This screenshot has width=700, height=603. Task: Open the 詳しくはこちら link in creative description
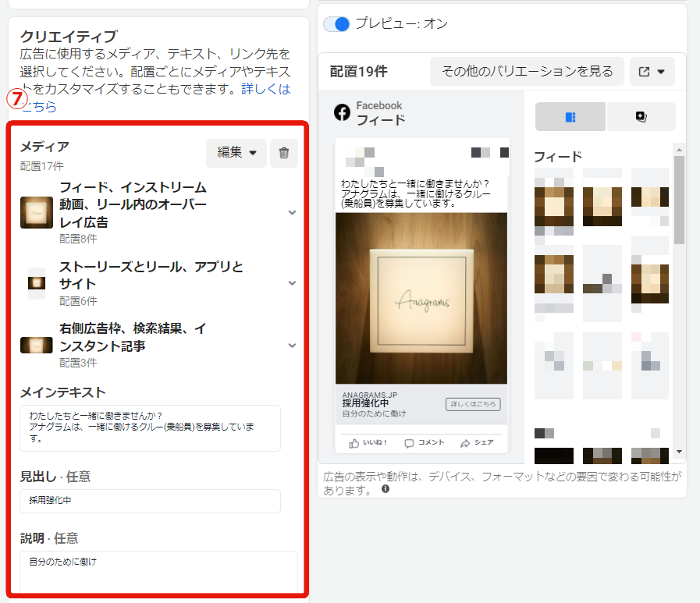(265, 90)
